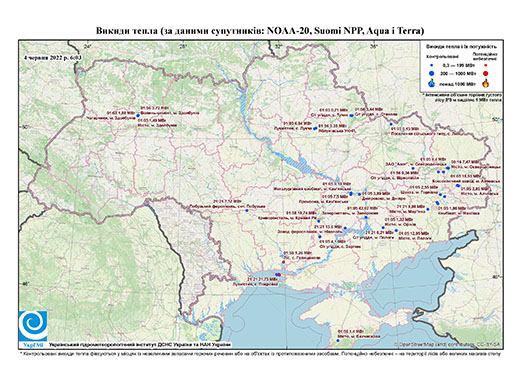The image size is (520, 368).
Task: Select the blue marker near Zdolbuniv
Action: (138, 115)
